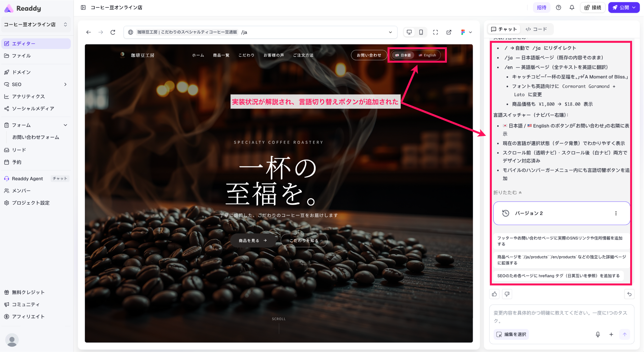The image size is (644, 352).
Task: Like response with thumbs up
Action: click(495, 294)
